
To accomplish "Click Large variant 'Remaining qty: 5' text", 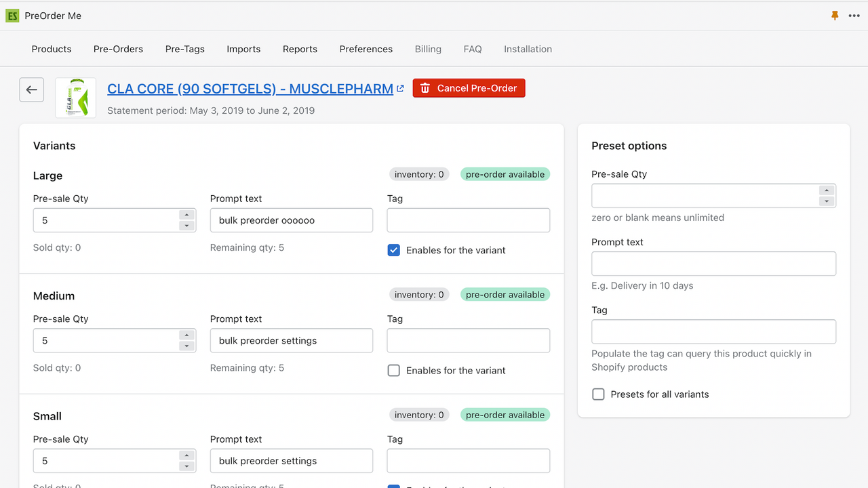I will tap(247, 248).
